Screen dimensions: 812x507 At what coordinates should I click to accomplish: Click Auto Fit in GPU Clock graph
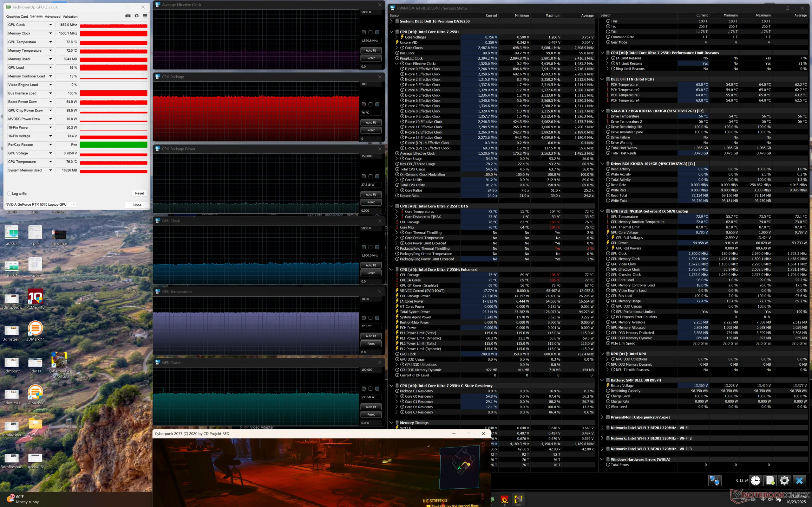[371, 265]
